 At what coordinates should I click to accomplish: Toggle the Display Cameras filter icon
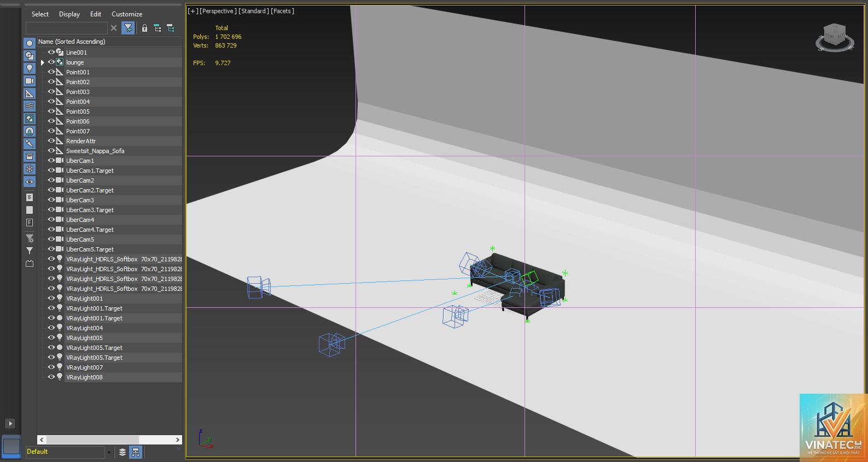pyautogui.click(x=30, y=81)
